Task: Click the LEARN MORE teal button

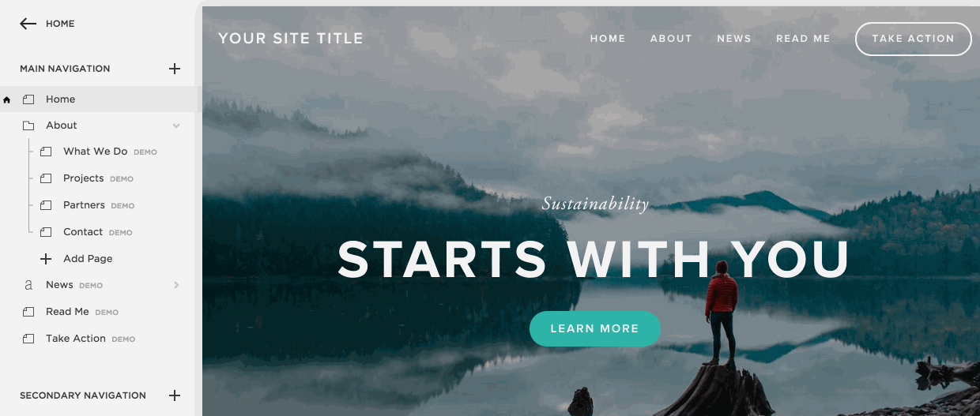Action: click(x=594, y=328)
